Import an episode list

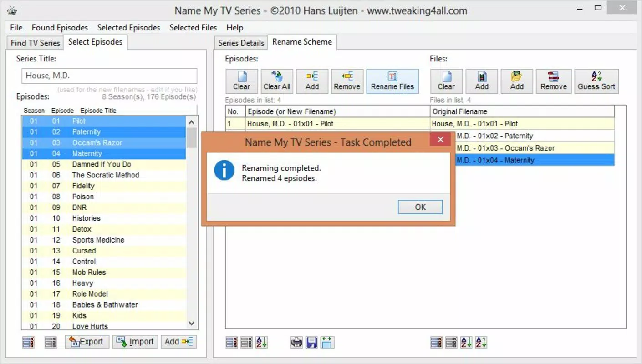[x=135, y=342]
